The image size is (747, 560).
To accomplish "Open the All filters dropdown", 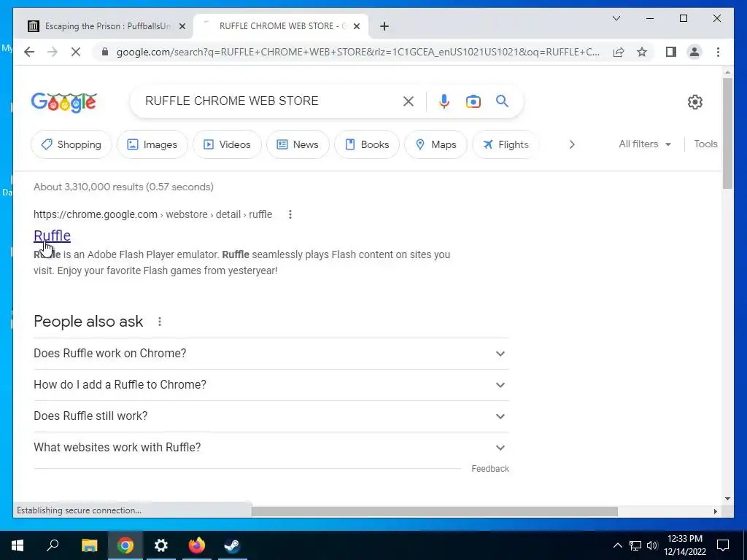I will tap(645, 144).
